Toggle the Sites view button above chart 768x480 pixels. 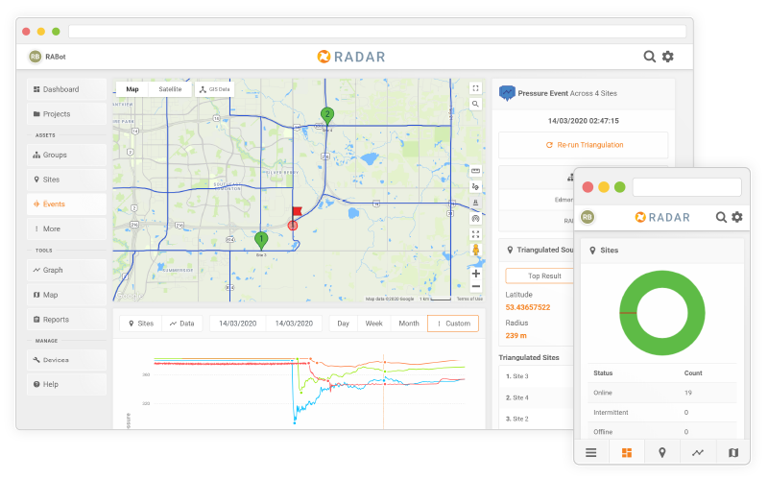(x=140, y=324)
